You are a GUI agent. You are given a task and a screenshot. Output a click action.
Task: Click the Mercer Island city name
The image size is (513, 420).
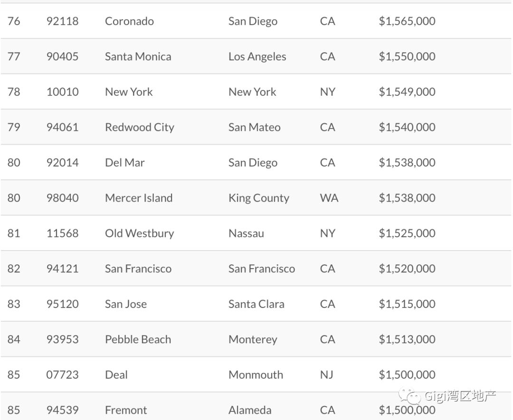click(x=139, y=198)
